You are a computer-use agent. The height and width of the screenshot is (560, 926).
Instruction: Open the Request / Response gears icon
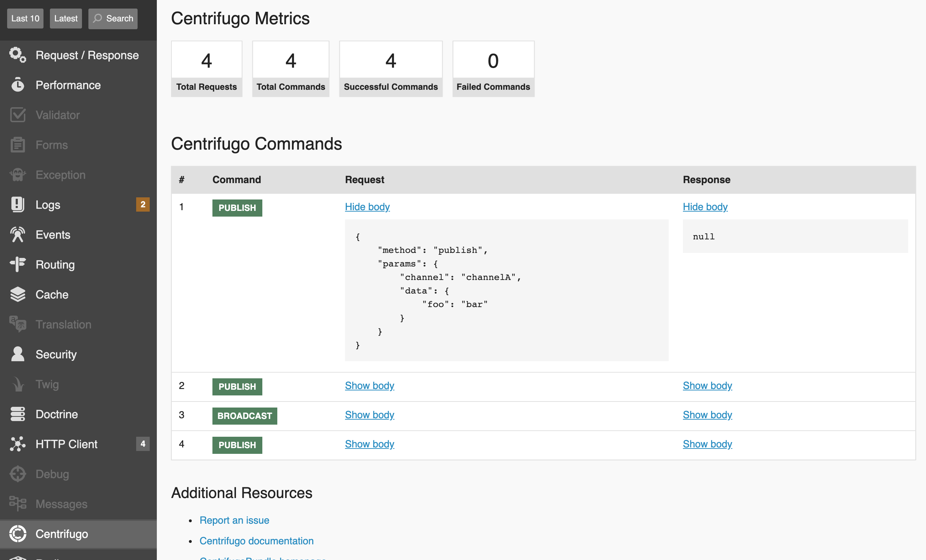pos(17,55)
